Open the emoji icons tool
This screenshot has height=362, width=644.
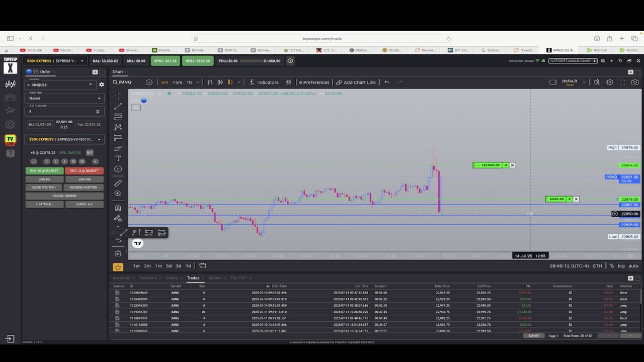pyautogui.click(x=118, y=169)
